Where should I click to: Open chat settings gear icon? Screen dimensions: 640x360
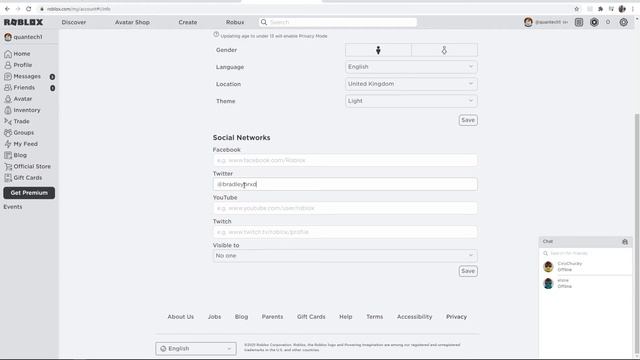pyautogui.click(x=625, y=242)
